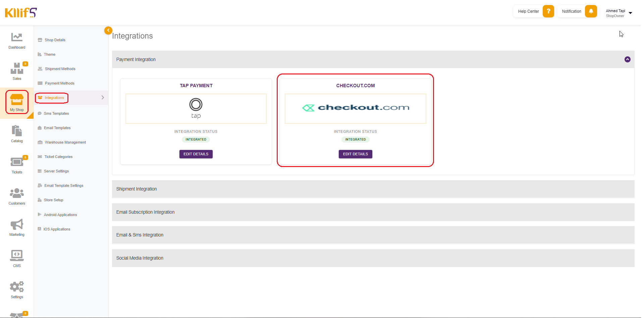Open the Settings gears icon
The image size is (644, 318).
17,286
